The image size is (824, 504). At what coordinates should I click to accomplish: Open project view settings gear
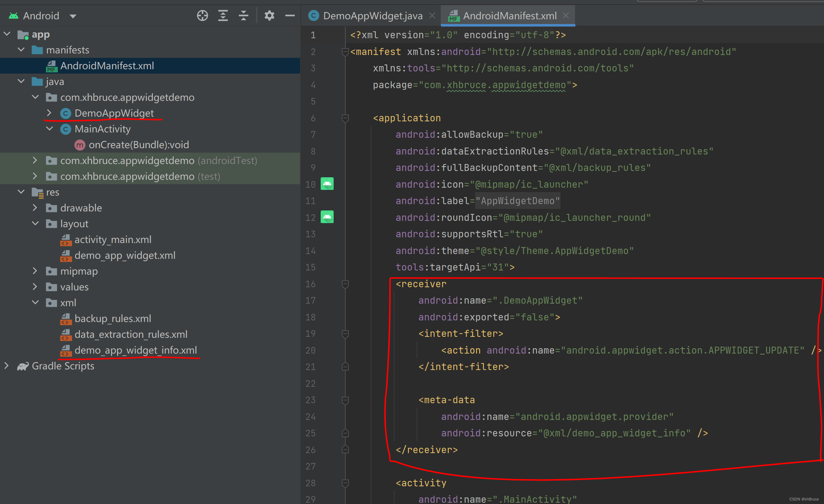269,16
